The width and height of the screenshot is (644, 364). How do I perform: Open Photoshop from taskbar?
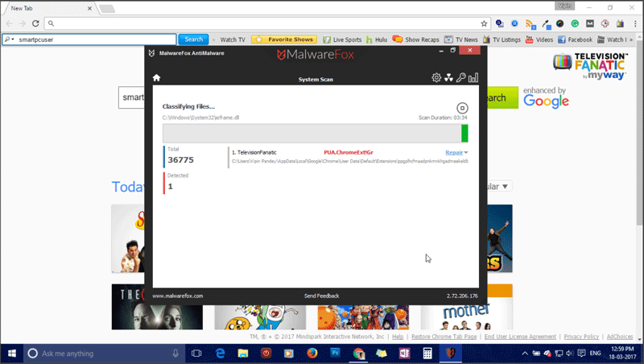pos(335,354)
